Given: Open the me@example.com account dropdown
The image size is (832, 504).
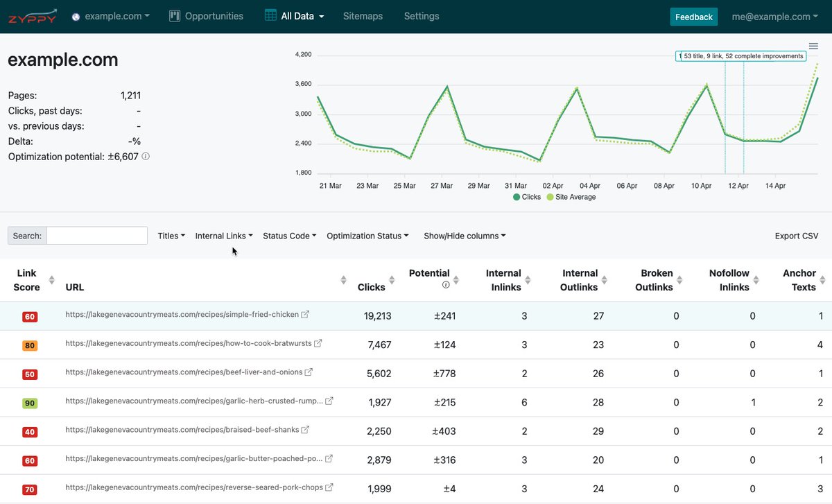Looking at the screenshot, I should (774, 16).
